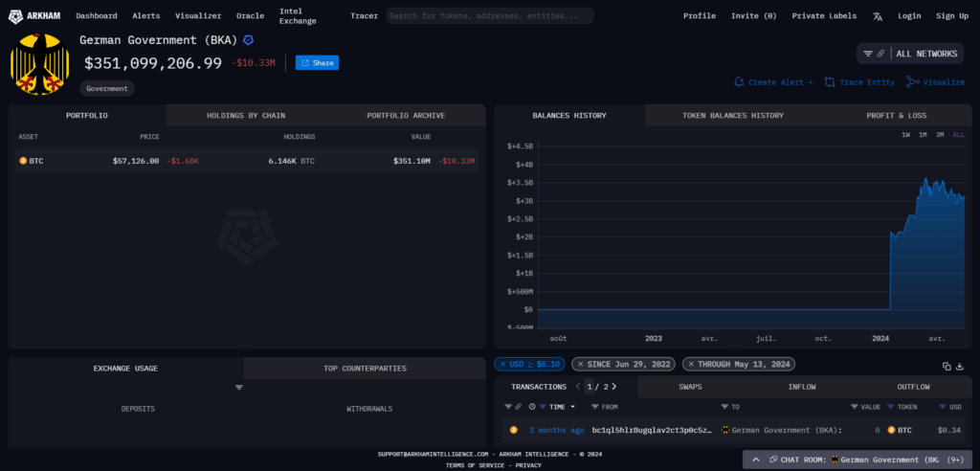Screen dimensions: 980x471
Task: Click the eagle icon in the chat room bar
Action: (x=835, y=460)
